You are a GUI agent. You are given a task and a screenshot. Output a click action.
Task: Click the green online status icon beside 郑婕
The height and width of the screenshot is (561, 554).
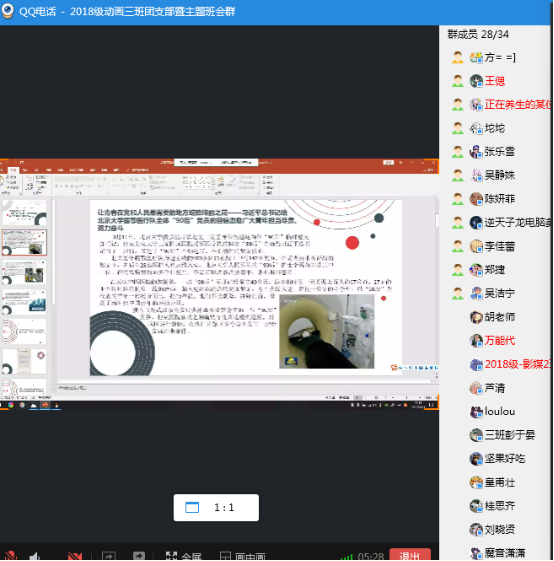(x=457, y=270)
